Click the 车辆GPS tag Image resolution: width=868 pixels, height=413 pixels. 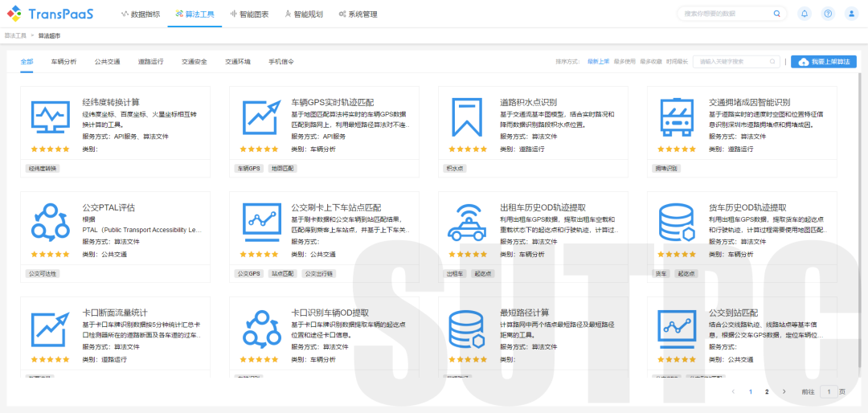click(x=249, y=168)
